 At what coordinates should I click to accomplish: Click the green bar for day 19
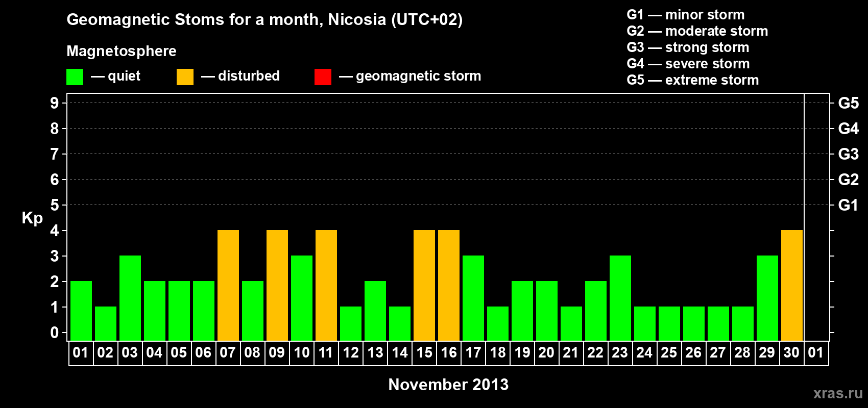click(522, 311)
